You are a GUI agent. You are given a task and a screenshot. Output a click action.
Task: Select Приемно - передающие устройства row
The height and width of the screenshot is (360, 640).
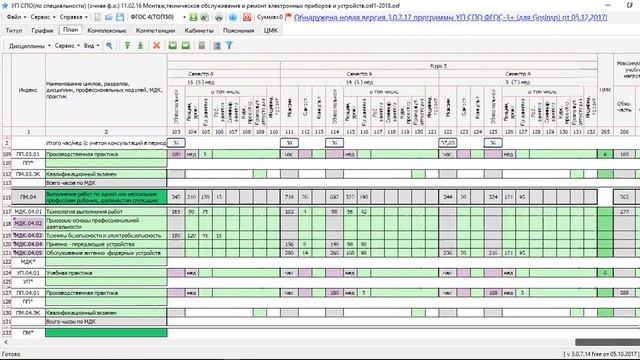106,244
